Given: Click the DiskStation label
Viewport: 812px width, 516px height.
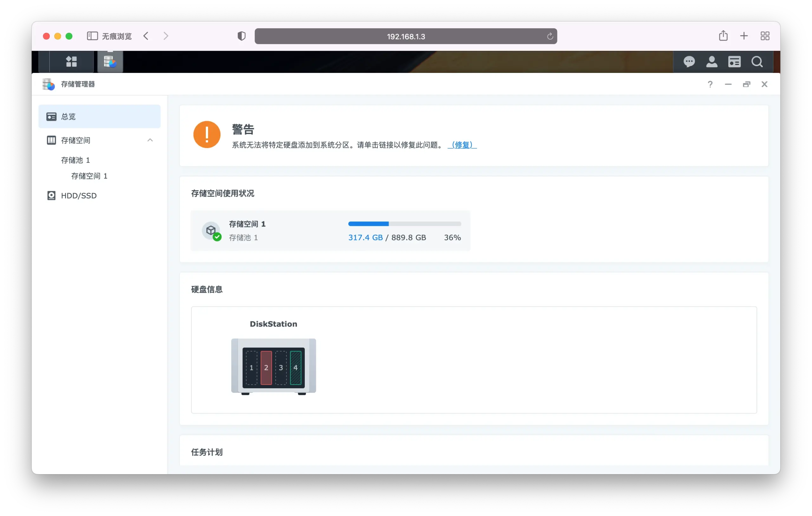Looking at the screenshot, I should [273, 324].
